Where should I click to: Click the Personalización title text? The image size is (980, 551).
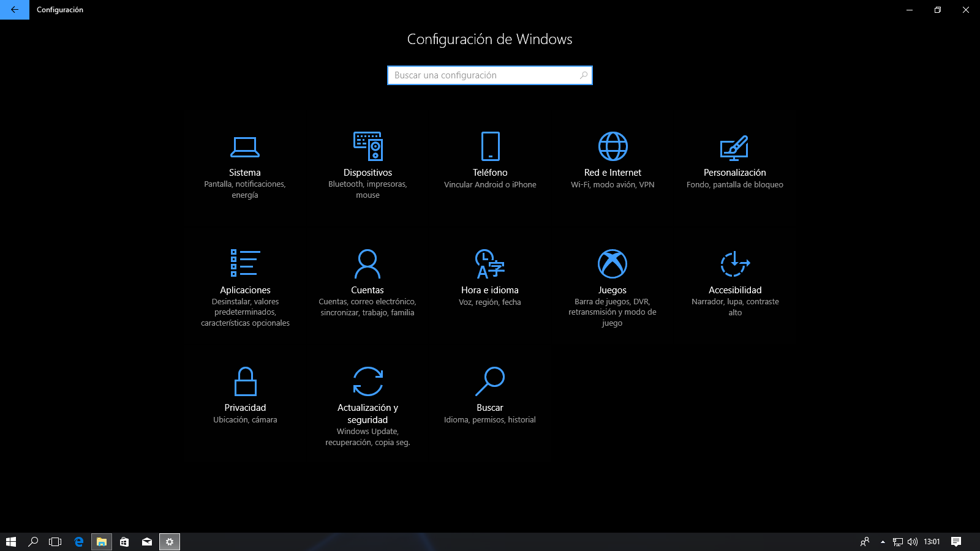tap(735, 173)
